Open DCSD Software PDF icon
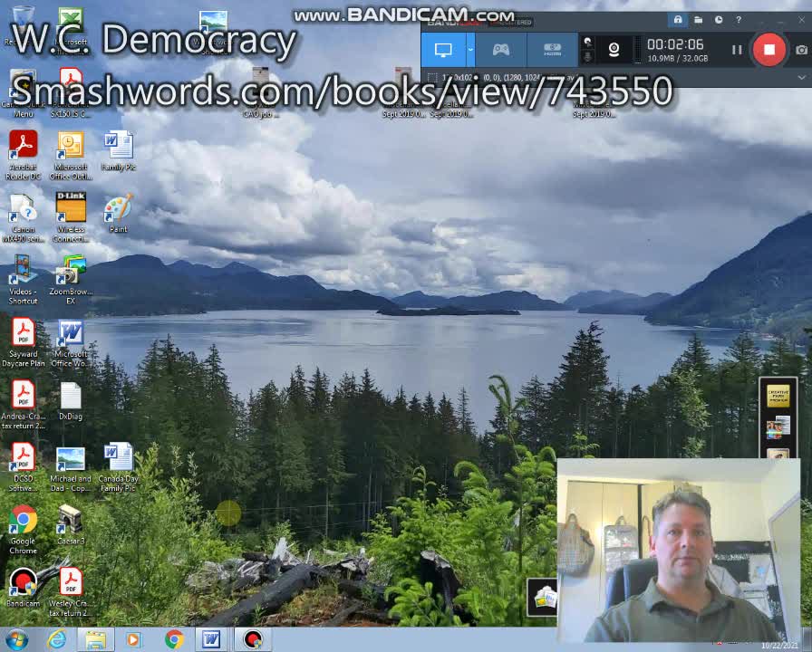This screenshot has height=652, width=812. coord(23,466)
